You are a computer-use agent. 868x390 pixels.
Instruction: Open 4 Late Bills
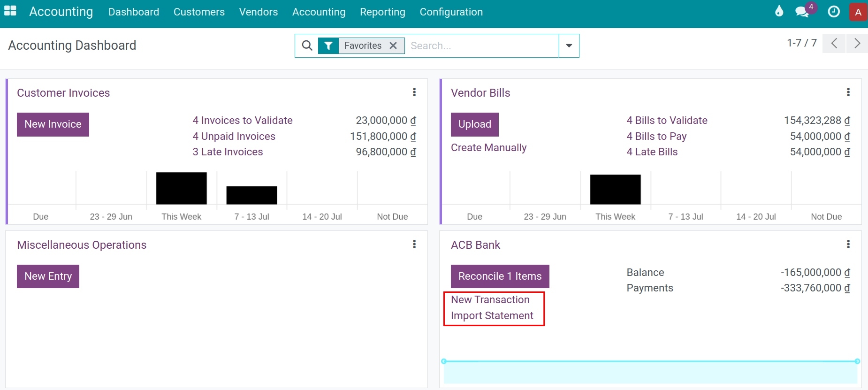pyautogui.click(x=652, y=152)
